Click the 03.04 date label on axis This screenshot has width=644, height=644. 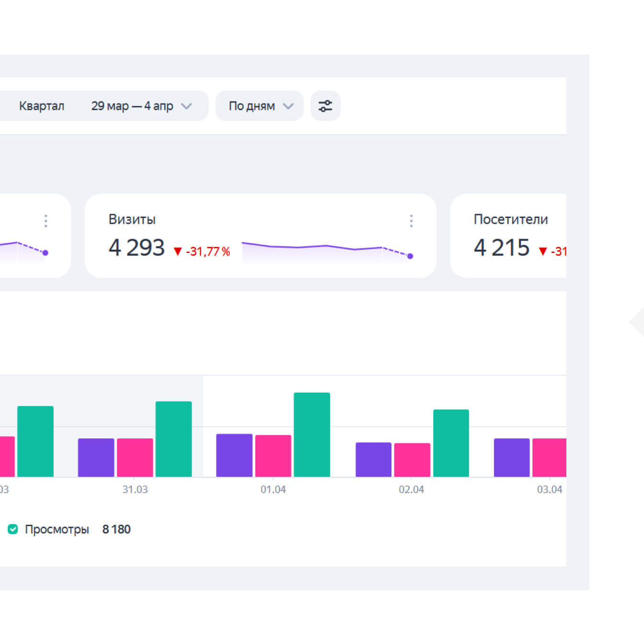tap(549, 490)
